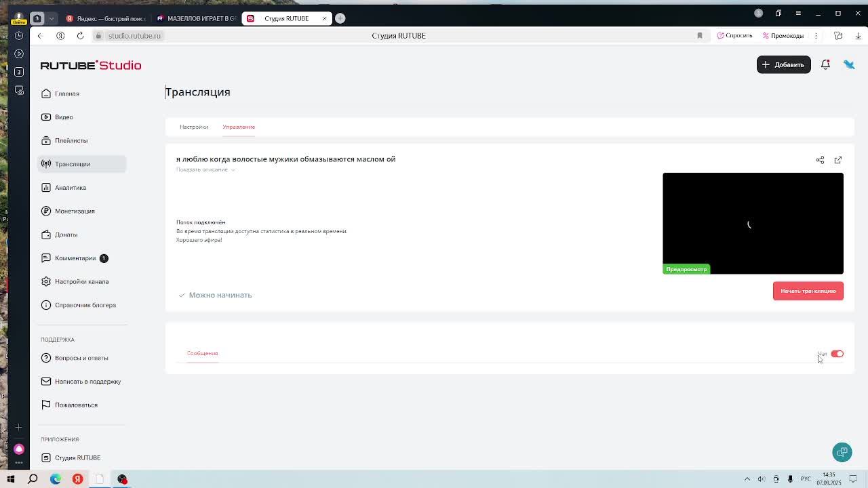The image size is (868, 488).
Task: Toggle the Чат switch
Action: [x=837, y=354]
